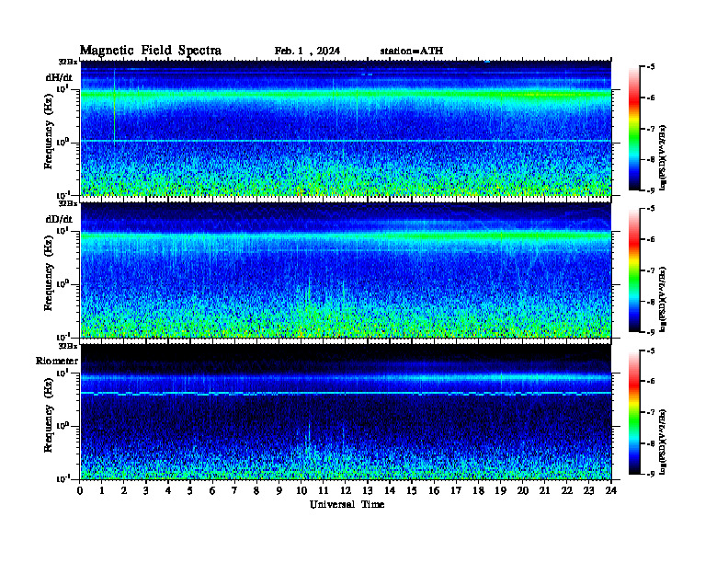Click the dD/dt spectrogram plot
This screenshot has width=728, height=563.
[x=346, y=270]
